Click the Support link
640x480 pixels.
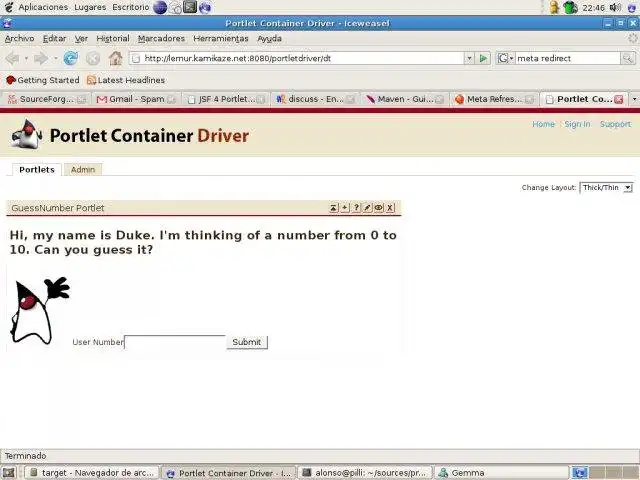pos(615,124)
